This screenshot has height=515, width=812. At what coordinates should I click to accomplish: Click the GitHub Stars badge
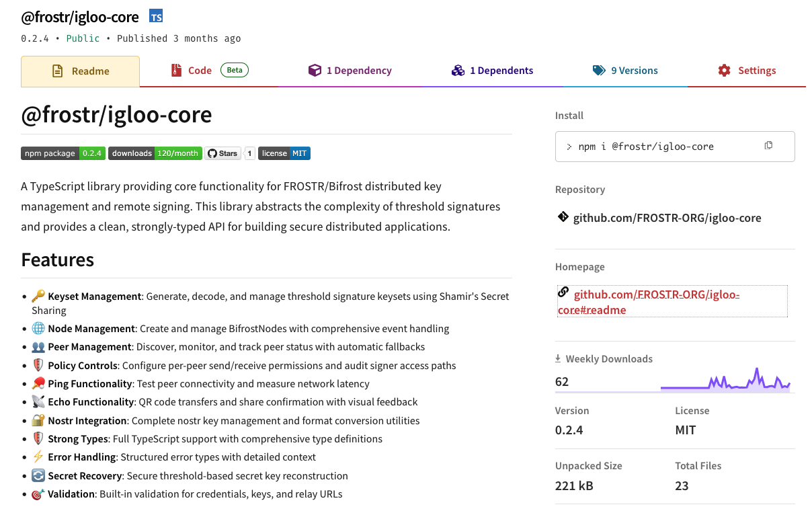tap(222, 153)
